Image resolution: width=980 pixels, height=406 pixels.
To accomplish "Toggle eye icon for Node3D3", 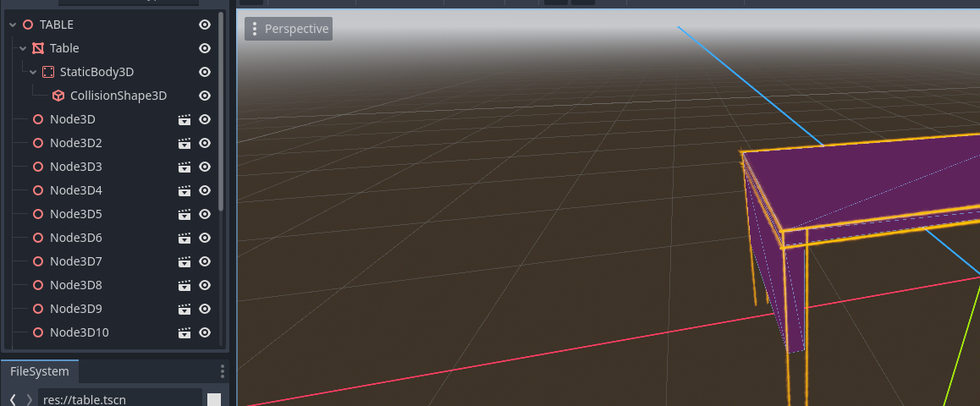I will tap(204, 167).
